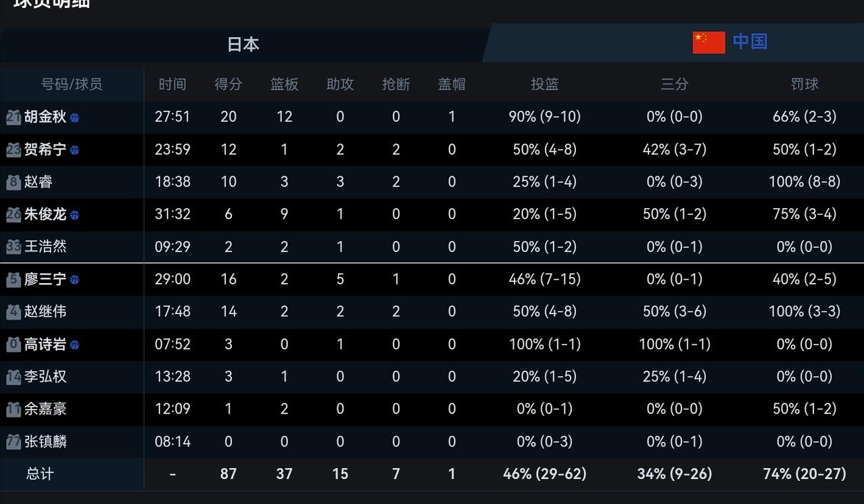Sort by the 三分 column header
Image resolution: width=864 pixels, height=504 pixels.
click(674, 84)
